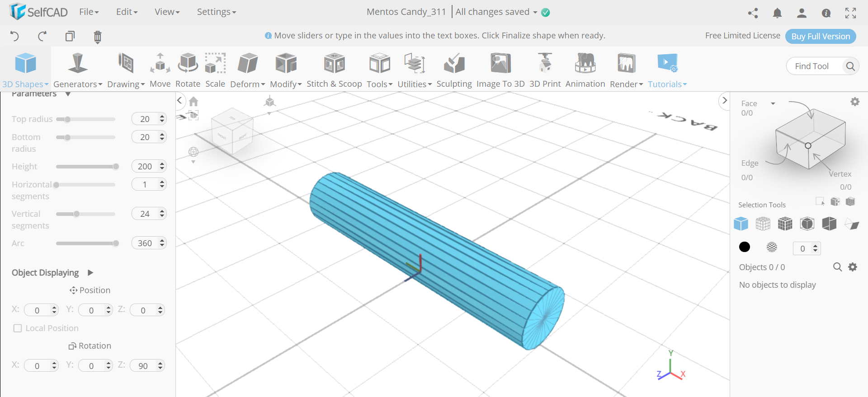The width and height of the screenshot is (868, 397).
Task: Open the Generators dropdown
Action: [78, 70]
